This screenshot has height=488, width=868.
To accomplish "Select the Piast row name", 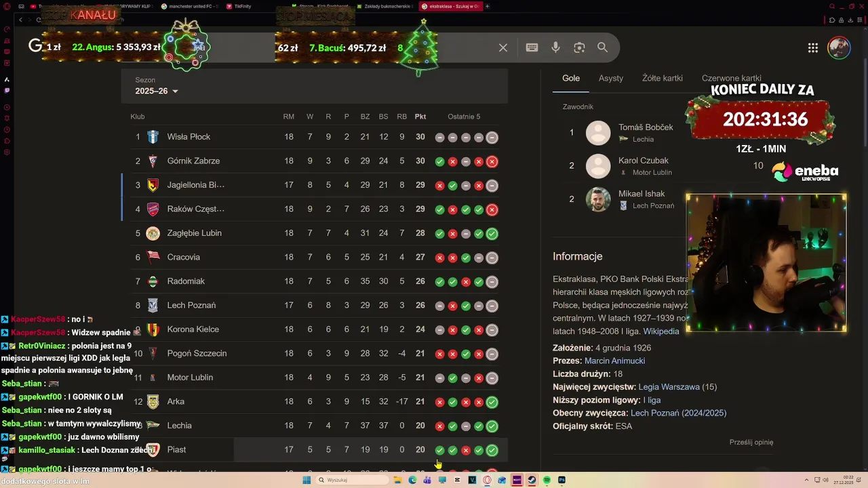I will [x=176, y=450].
